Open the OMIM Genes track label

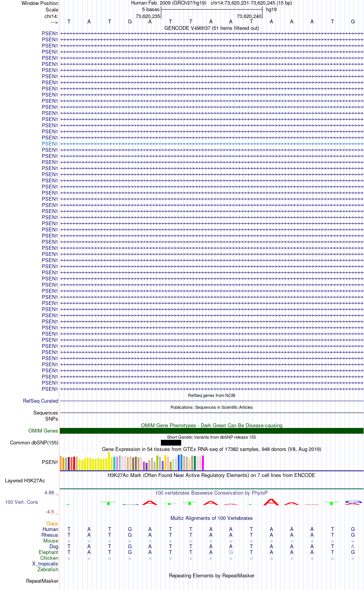click(x=43, y=431)
